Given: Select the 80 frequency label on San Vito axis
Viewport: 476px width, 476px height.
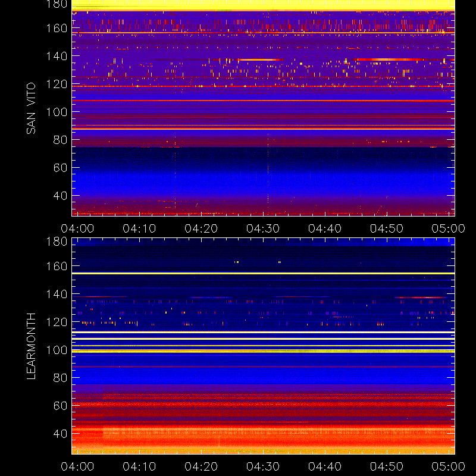Looking at the screenshot, I should coord(60,140).
